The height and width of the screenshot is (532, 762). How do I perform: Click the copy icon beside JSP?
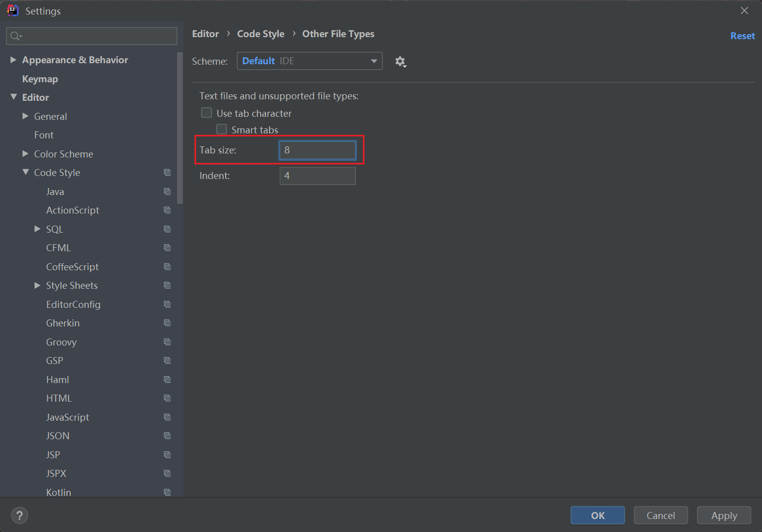point(167,455)
